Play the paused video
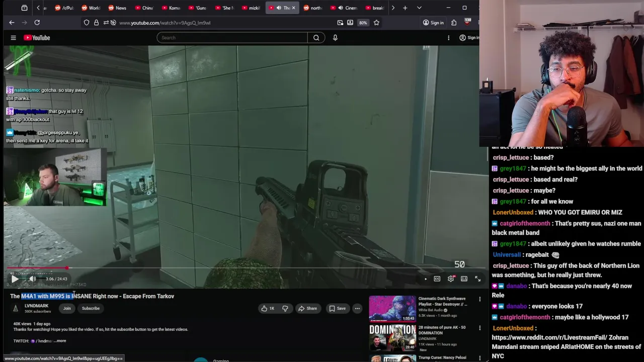This screenshot has width=644, height=362. (x=15, y=279)
